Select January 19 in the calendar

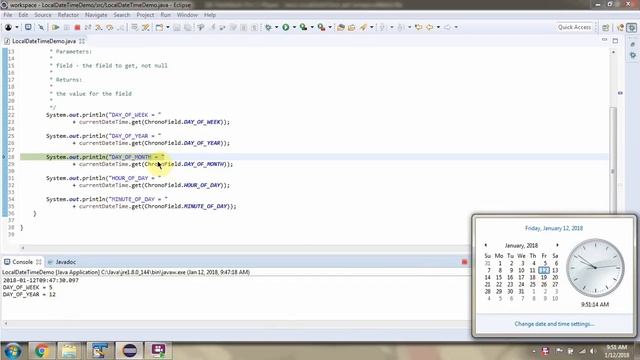[544, 277]
